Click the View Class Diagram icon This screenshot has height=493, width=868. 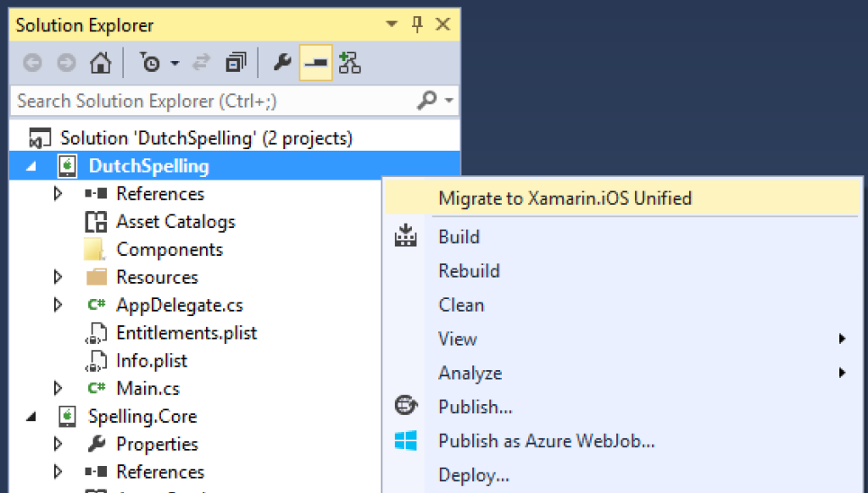(349, 64)
